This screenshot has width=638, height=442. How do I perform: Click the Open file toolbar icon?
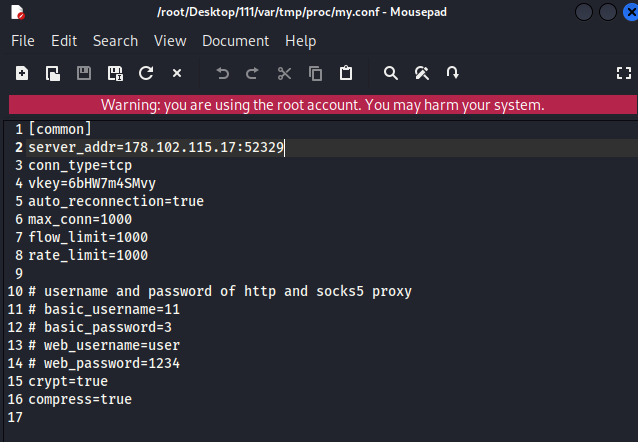pyautogui.click(x=53, y=73)
